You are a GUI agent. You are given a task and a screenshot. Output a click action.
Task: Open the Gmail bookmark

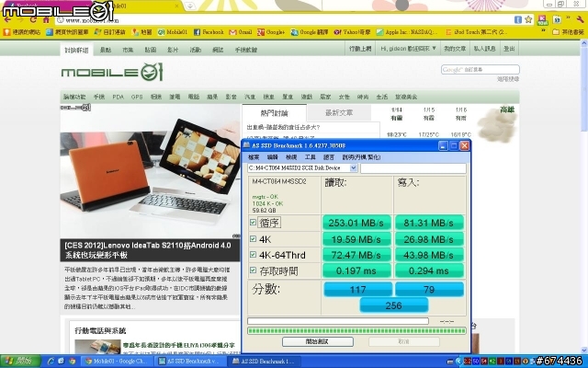coord(241,32)
